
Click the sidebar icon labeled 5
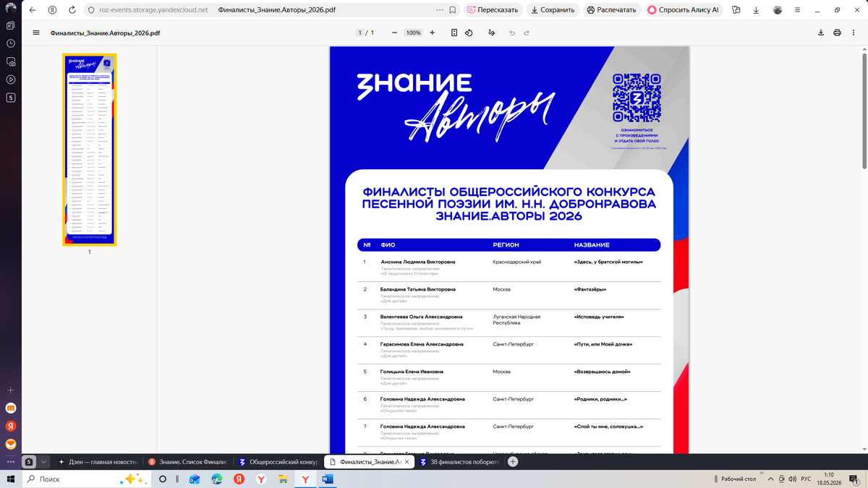[11, 98]
